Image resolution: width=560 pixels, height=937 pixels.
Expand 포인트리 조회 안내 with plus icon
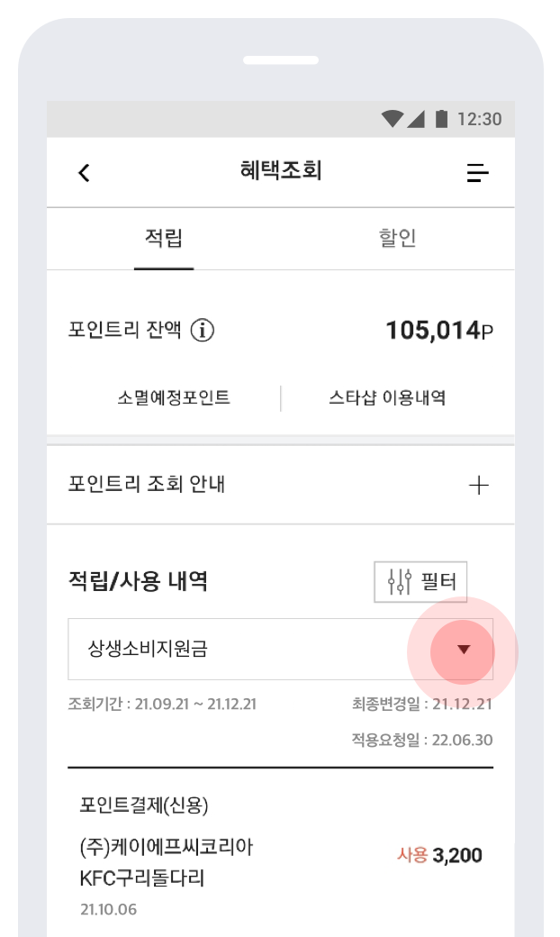(x=479, y=486)
